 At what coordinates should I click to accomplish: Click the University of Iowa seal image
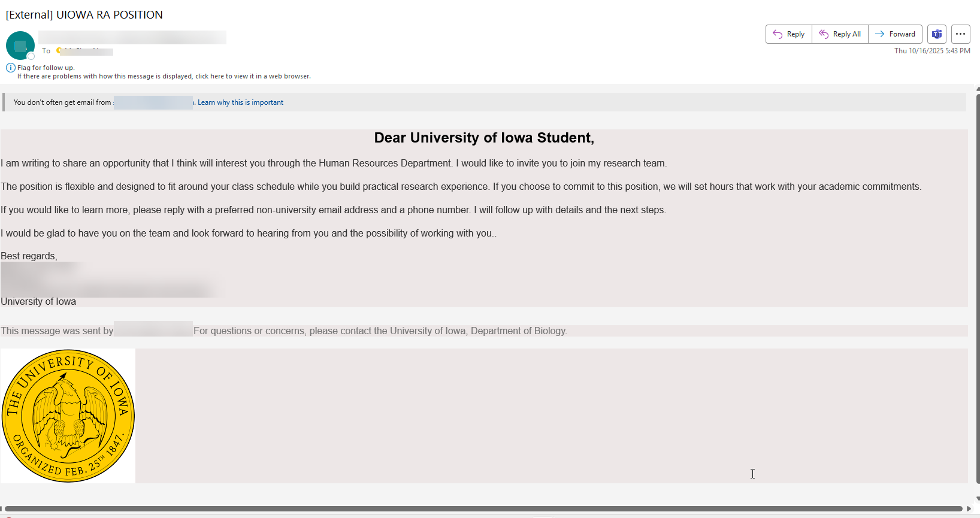68,416
